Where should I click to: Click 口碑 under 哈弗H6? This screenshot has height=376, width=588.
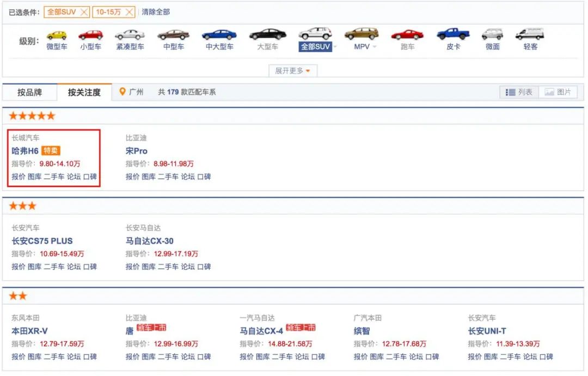90,177
